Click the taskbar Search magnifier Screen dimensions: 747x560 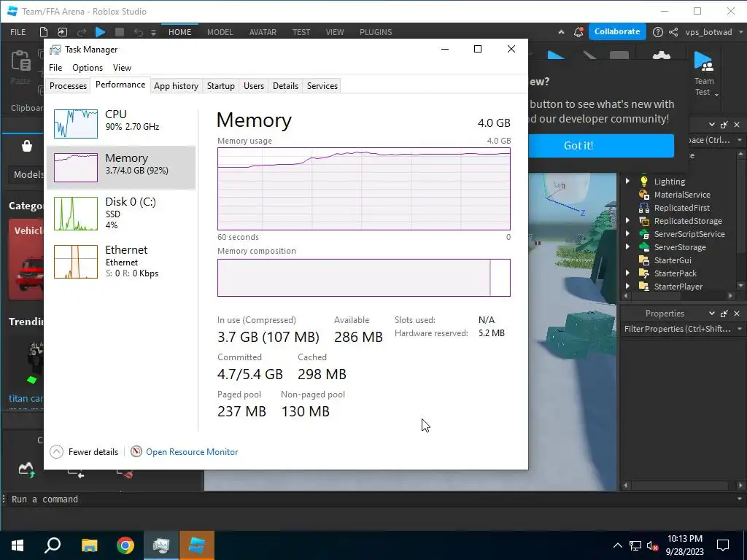53,545
